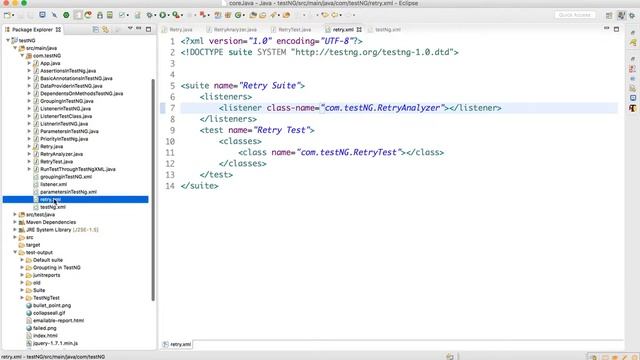Click the orange T icon in right sidebar
640x360 pixels.
tap(633, 109)
